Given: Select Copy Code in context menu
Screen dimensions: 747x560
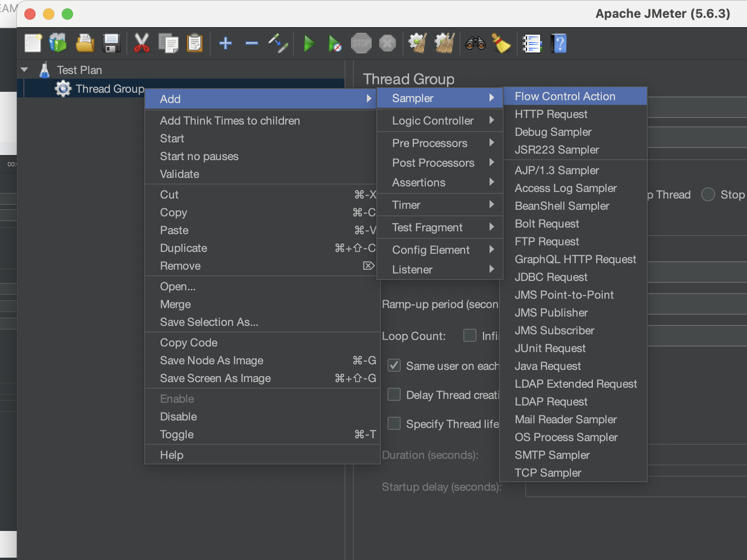Looking at the screenshot, I should click(262, 343).
